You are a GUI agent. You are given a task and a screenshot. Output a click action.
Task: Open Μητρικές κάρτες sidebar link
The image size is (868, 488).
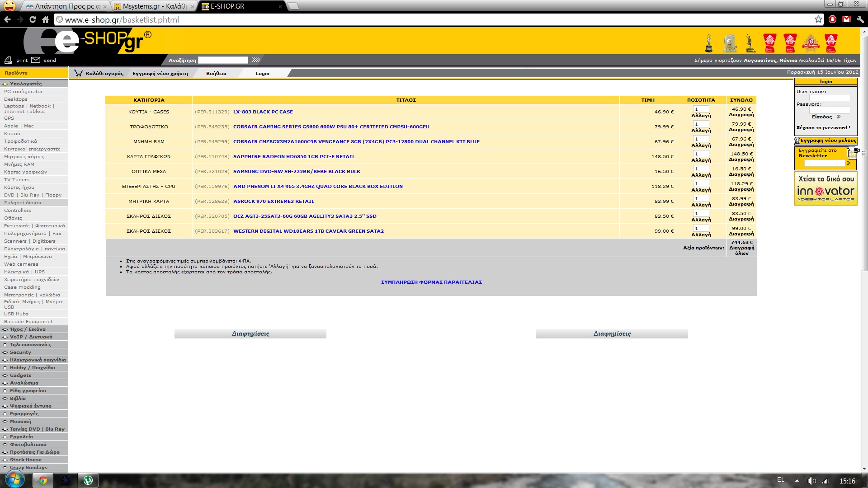click(x=24, y=157)
